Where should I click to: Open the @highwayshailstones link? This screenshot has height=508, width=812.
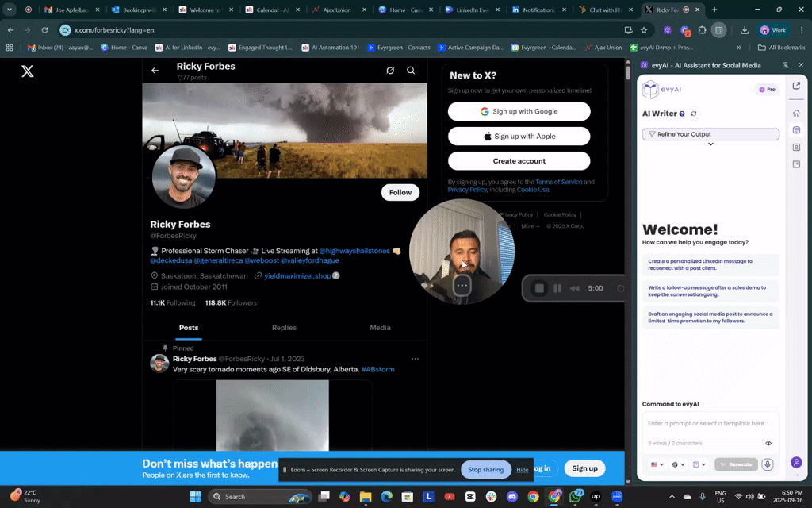pos(354,251)
